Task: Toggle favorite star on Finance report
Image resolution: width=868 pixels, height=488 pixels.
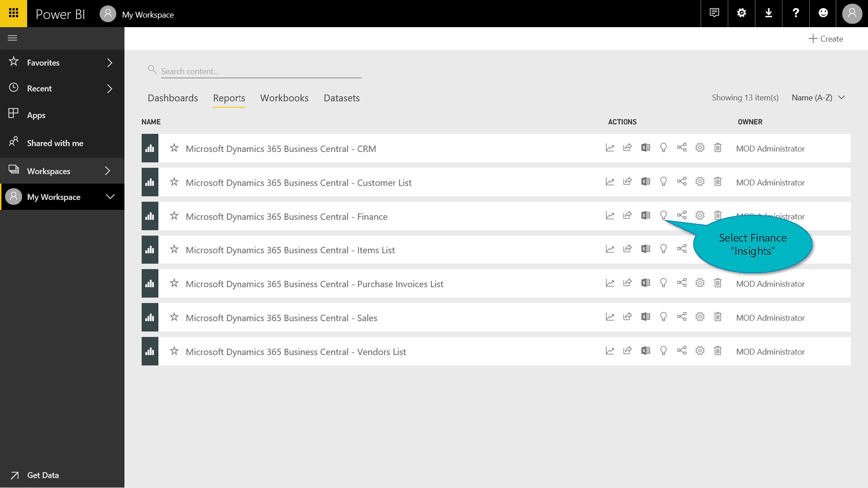Action: (174, 216)
